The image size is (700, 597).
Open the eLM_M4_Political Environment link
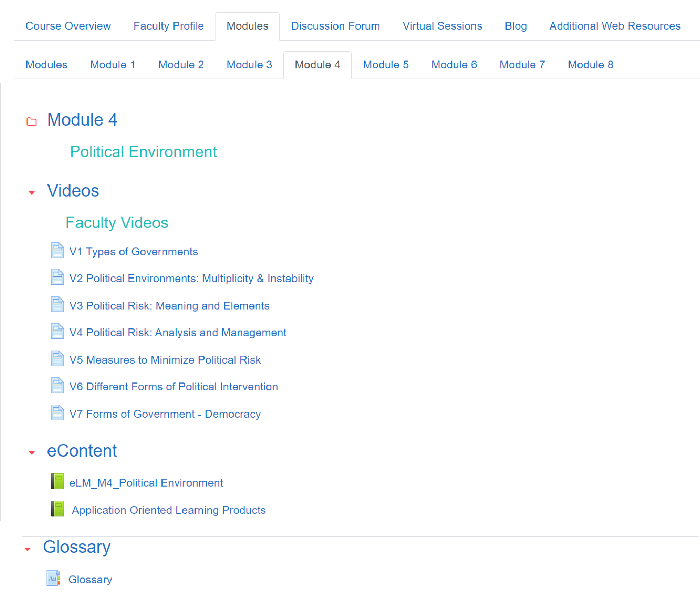point(146,483)
